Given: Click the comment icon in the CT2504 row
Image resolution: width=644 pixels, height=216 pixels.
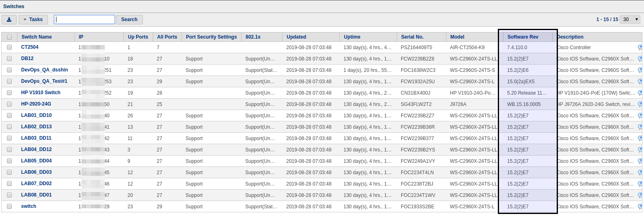Looking at the screenshot, I should (640, 48).
